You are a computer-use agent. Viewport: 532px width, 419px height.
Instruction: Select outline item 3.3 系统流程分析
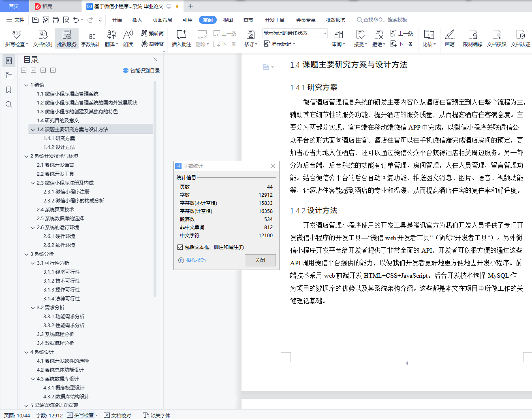[56, 334]
